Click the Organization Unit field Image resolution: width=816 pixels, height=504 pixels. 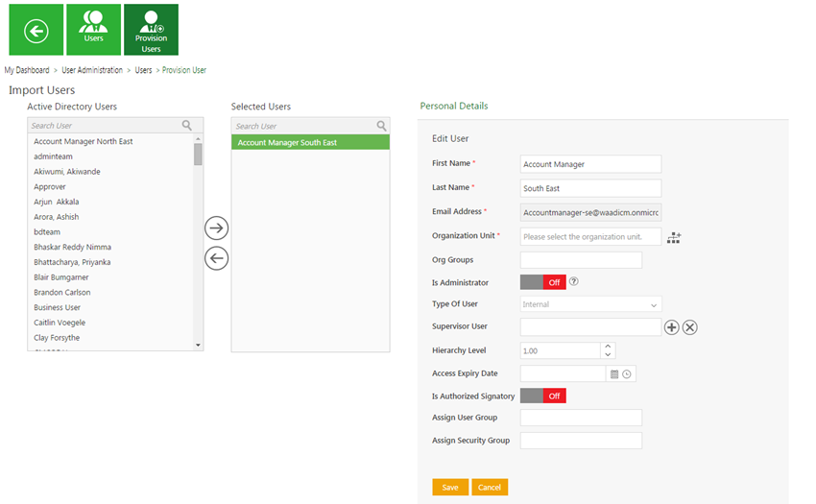pyautogui.click(x=590, y=236)
